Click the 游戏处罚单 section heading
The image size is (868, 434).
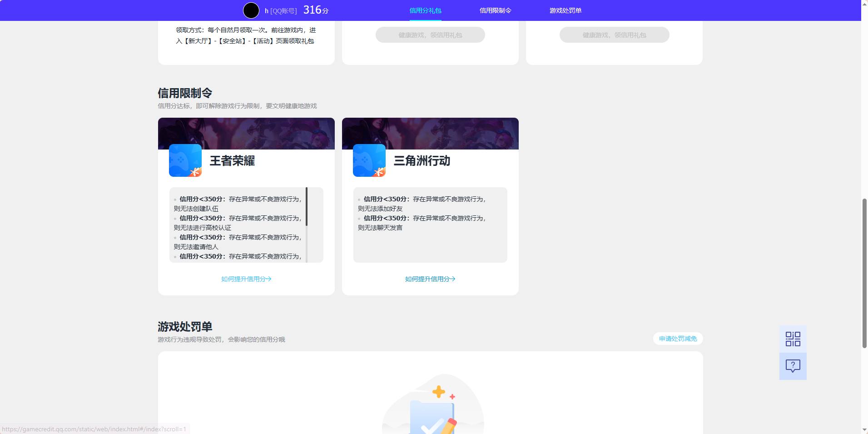pyautogui.click(x=185, y=327)
